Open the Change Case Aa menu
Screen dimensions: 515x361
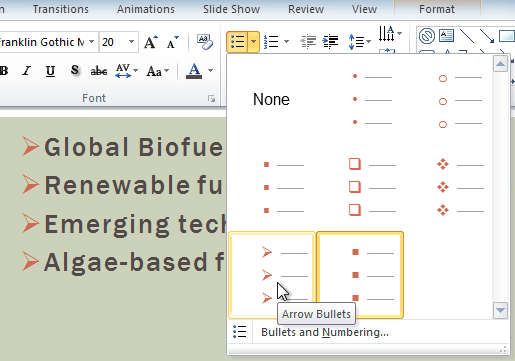tap(158, 71)
